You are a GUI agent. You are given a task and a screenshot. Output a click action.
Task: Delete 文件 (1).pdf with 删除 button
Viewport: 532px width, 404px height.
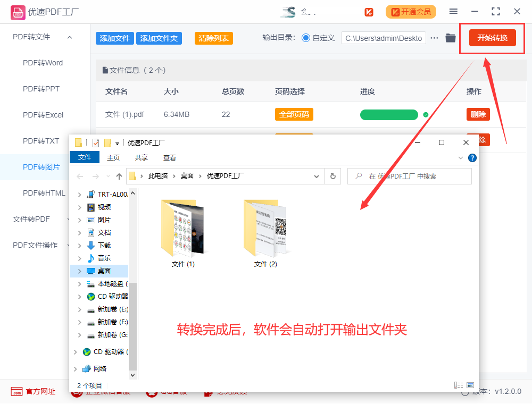(478, 115)
